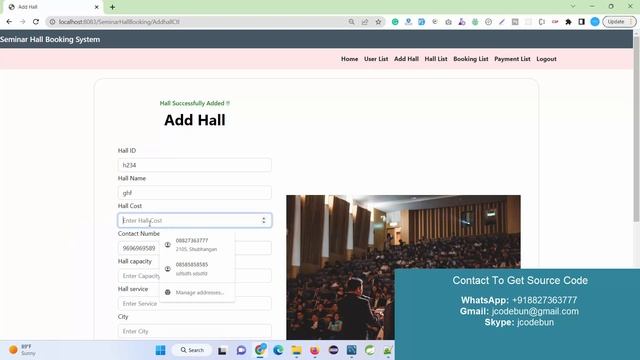Open a new browser tab with plus
This screenshot has width=640, height=360.
[x=112, y=7]
